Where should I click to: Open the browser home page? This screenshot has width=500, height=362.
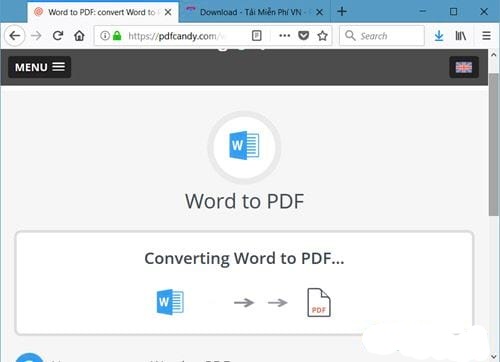pyautogui.click(x=79, y=35)
